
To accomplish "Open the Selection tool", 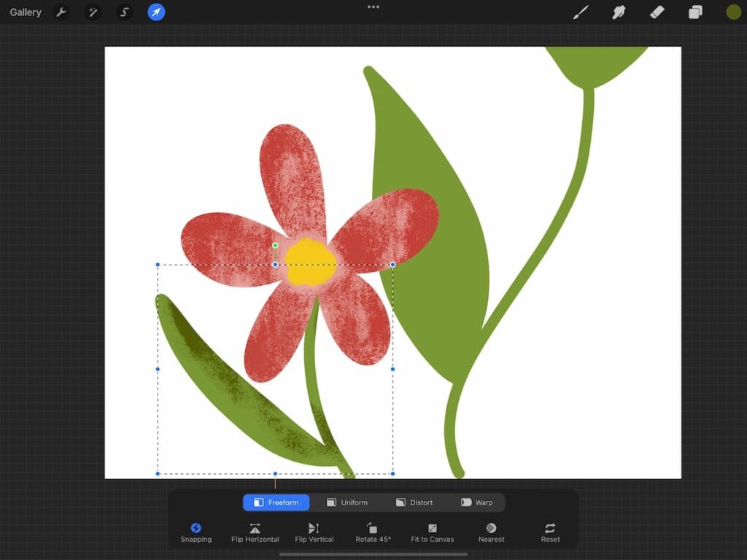I will (124, 12).
